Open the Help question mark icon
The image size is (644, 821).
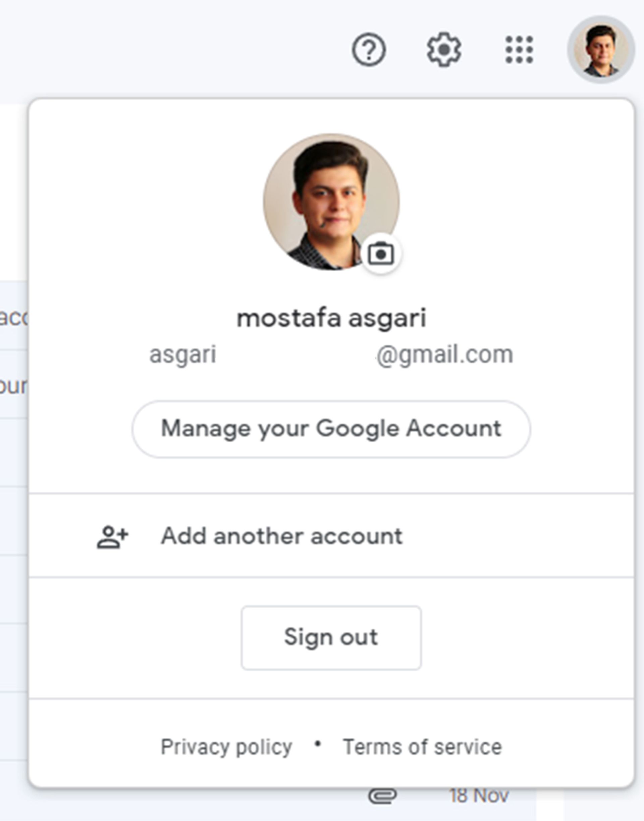pos(368,49)
